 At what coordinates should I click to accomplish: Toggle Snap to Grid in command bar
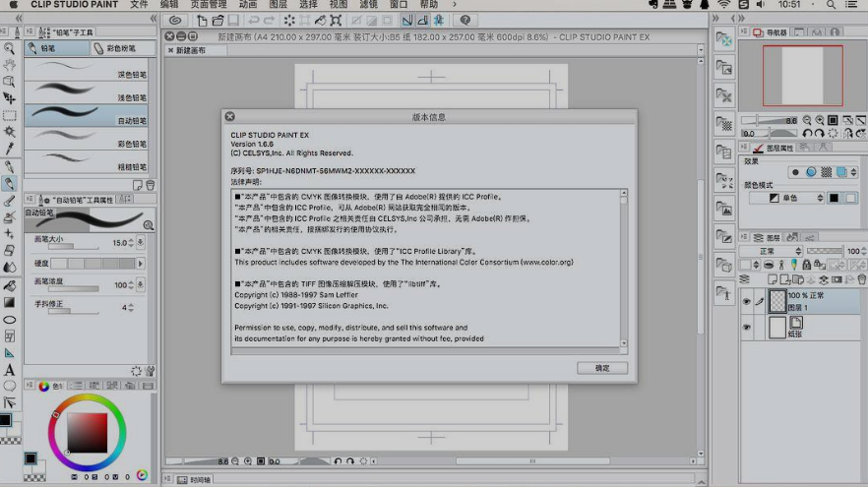(439, 21)
